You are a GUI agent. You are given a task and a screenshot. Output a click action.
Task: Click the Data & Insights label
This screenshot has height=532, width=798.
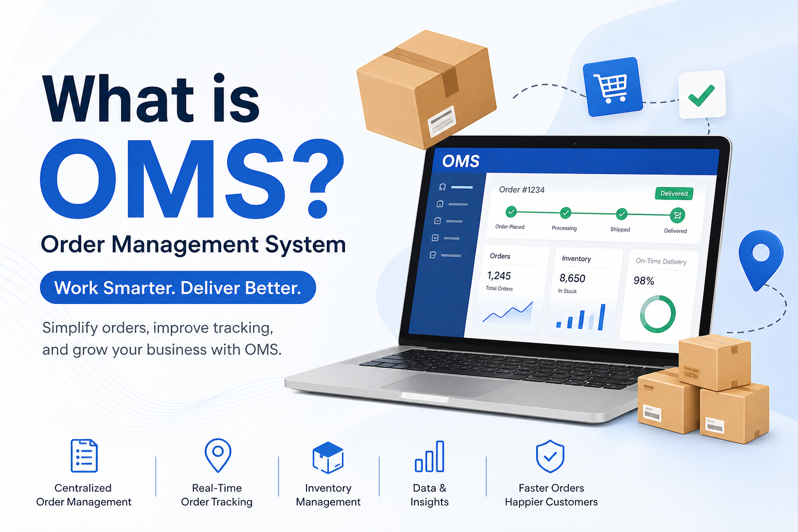tap(430, 495)
